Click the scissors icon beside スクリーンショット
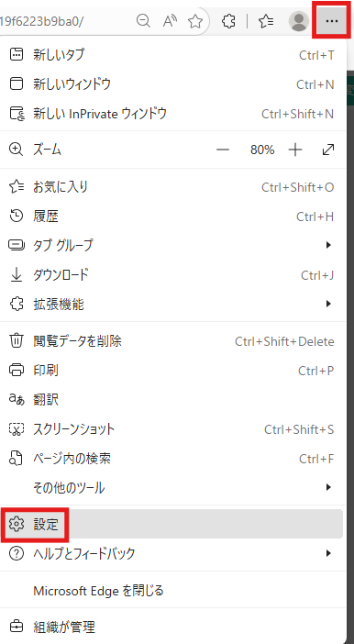The image size is (354, 644). (x=17, y=429)
